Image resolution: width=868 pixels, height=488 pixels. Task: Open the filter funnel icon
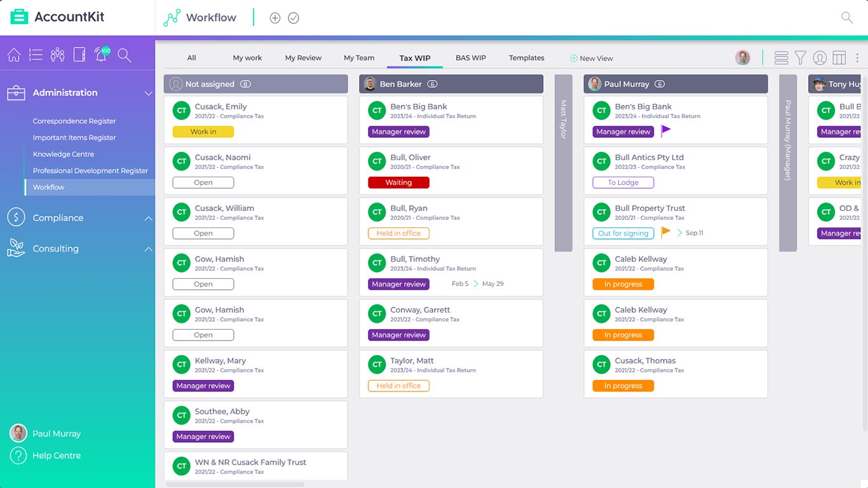801,58
